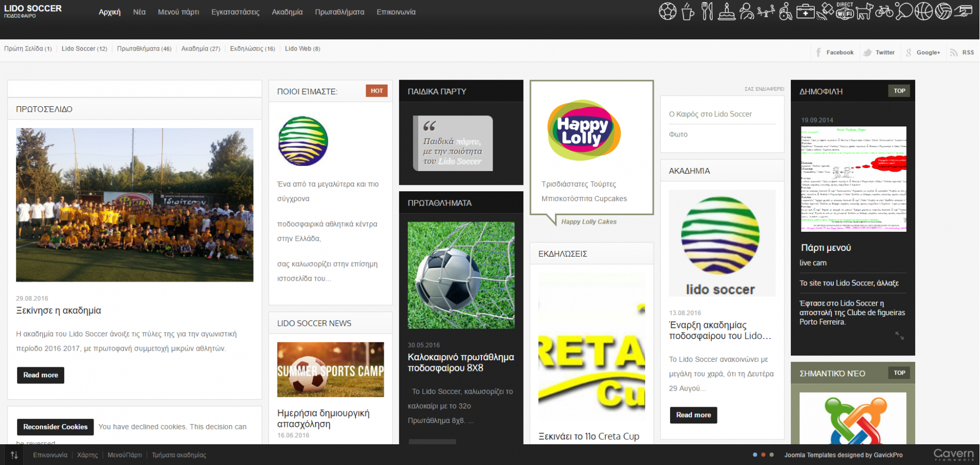The image size is (980, 465).
Task: Click the birthday cake icon
Action: coord(726,11)
